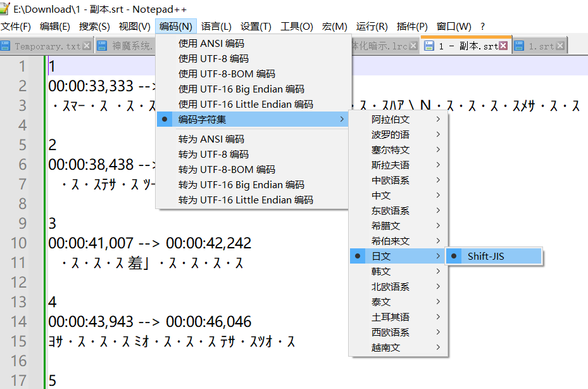Screen dimensions: 588x389
Task: Click the disk icon on the 神魔系统 tab
Action: pyautogui.click(x=103, y=46)
